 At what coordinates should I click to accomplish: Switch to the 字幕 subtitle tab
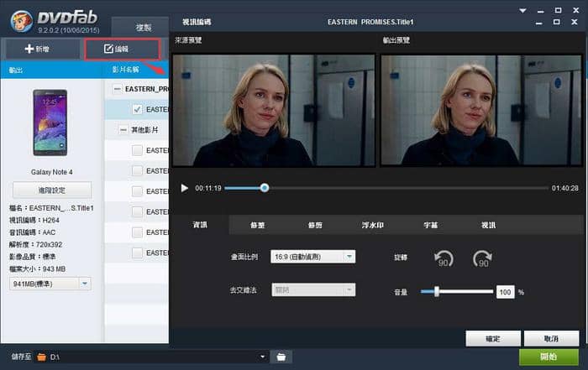pyautogui.click(x=430, y=225)
